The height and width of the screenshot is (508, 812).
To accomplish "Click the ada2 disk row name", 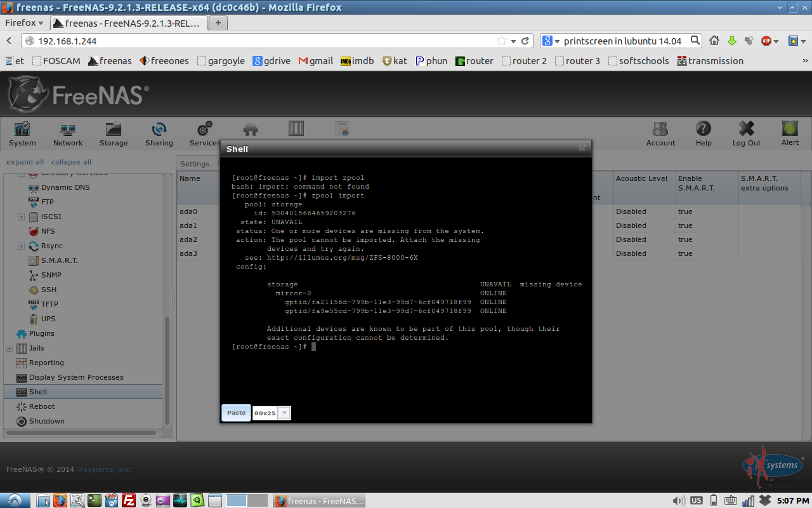I will [x=188, y=239].
